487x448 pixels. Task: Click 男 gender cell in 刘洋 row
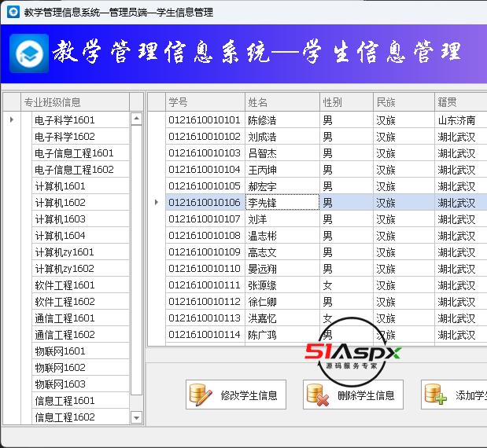pos(347,218)
